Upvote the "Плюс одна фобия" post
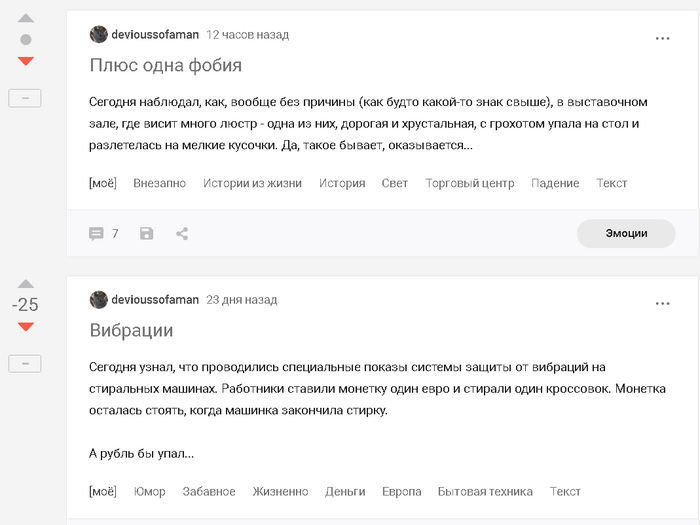Screen dimensions: 700x525 (x=26, y=19)
